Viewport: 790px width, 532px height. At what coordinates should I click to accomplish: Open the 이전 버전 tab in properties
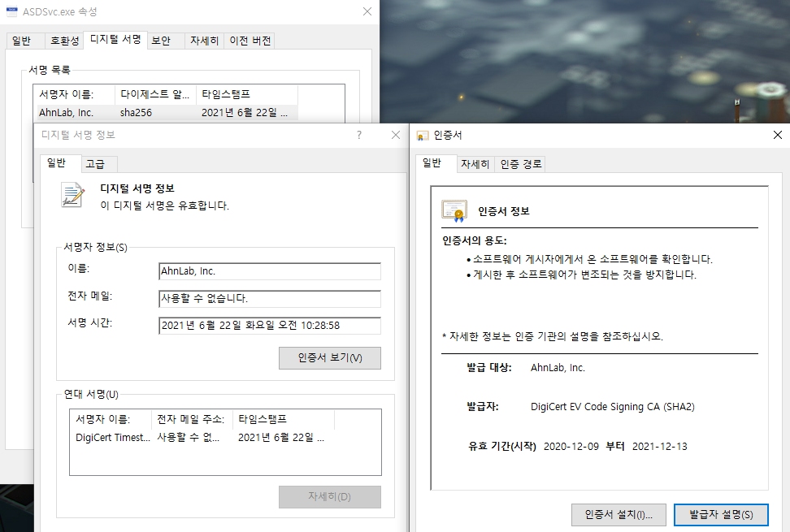(250, 41)
